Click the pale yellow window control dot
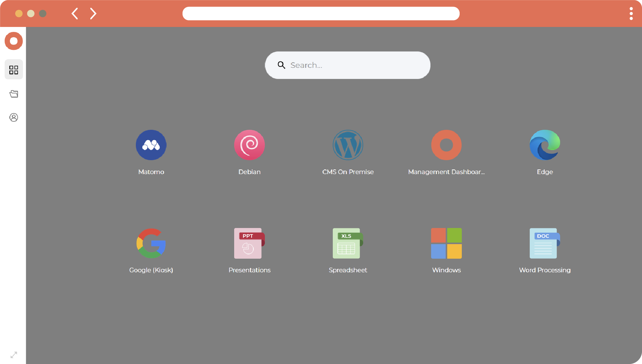642x364 pixels. (x=31, y=14)
